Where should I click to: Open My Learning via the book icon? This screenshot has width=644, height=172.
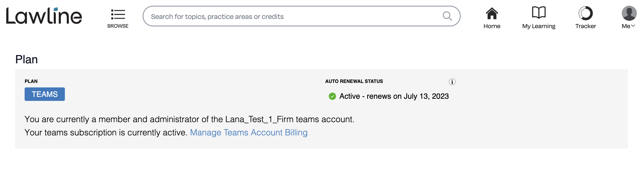(x=538, y=13)
